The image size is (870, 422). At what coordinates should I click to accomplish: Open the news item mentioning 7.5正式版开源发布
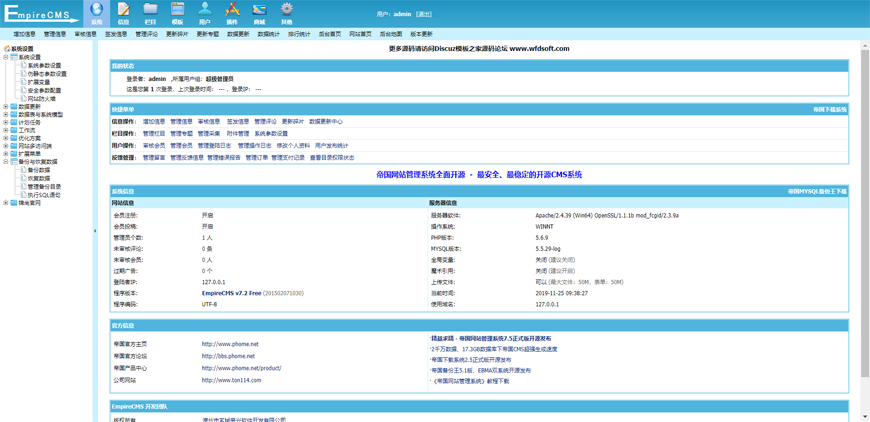(490, 338)
